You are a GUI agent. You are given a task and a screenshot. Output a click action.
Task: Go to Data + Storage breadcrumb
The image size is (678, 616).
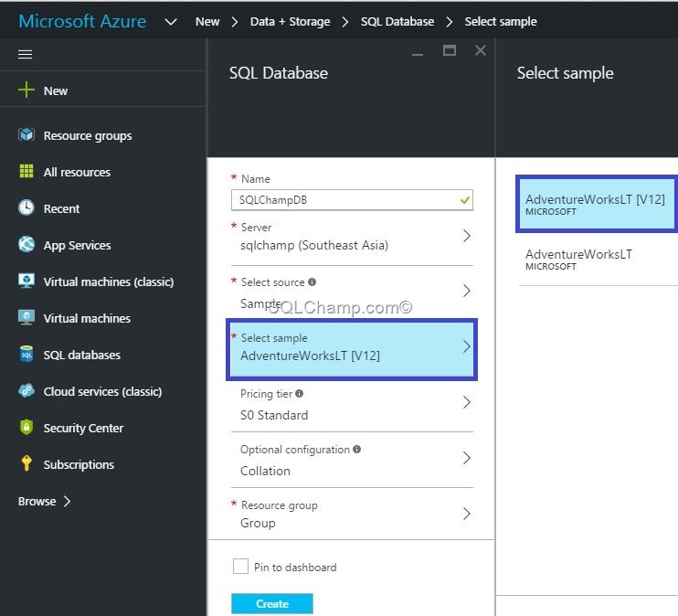pos(291,22)
